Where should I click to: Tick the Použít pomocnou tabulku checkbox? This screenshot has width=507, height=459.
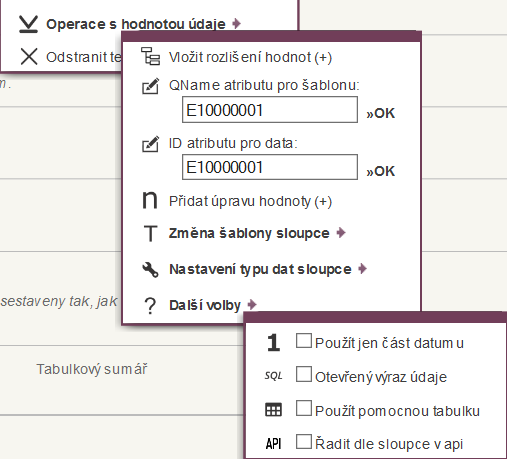(304, 408)
